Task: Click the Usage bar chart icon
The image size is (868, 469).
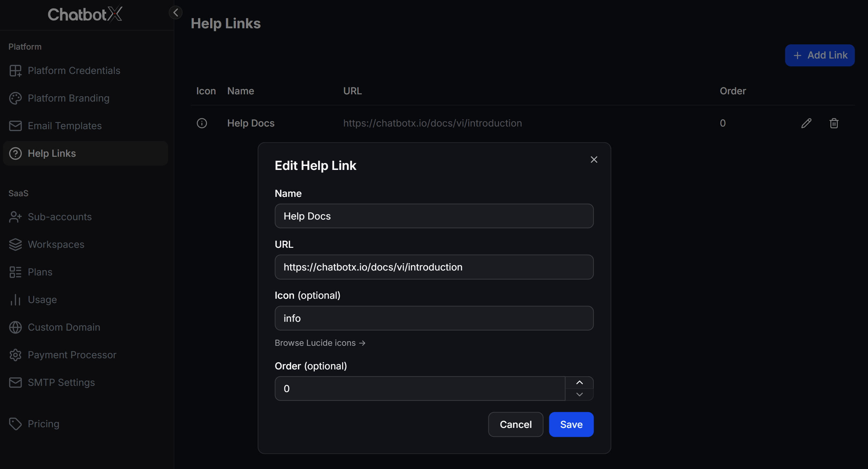Action: [15, 300]
